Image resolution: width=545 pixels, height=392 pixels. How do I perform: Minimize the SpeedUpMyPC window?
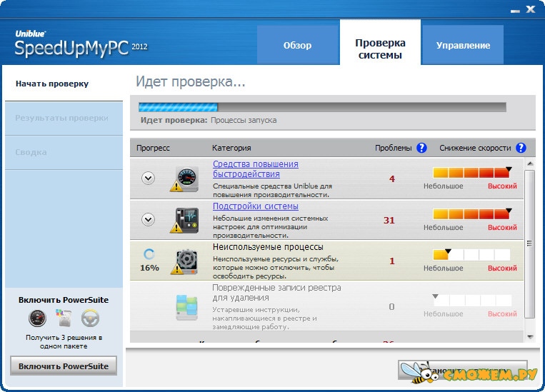(515, 11)
